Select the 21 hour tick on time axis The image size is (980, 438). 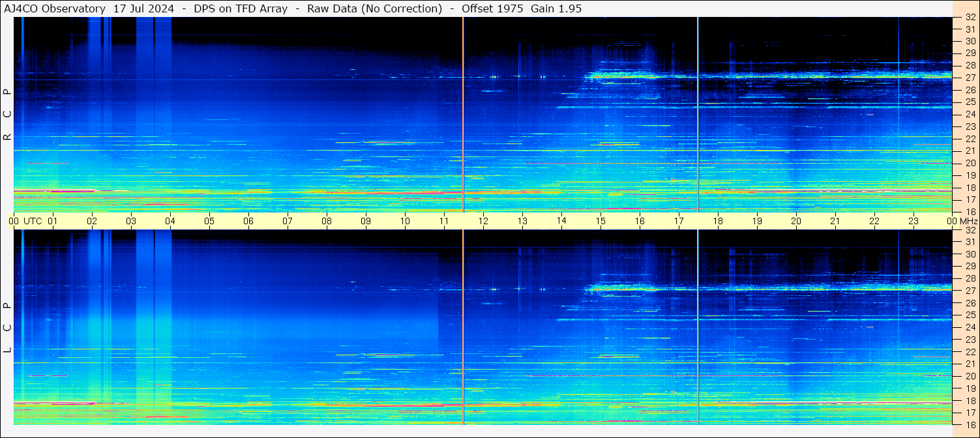click(835, 221)
